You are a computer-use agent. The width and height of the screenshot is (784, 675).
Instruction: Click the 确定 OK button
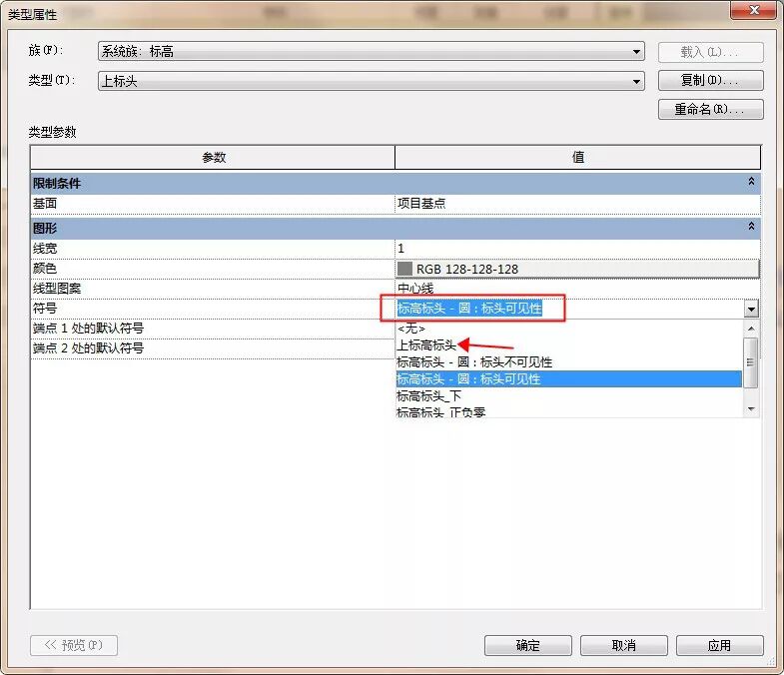click(x=527, y=645)
